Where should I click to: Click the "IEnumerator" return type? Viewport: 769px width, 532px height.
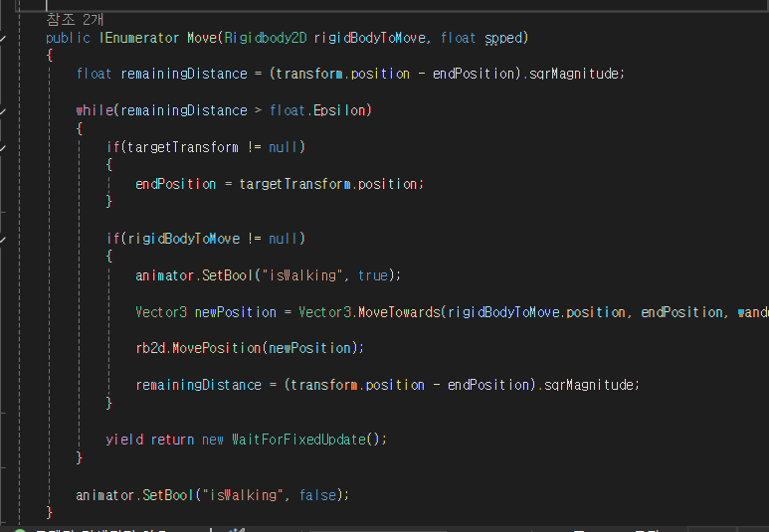point(139,38)
